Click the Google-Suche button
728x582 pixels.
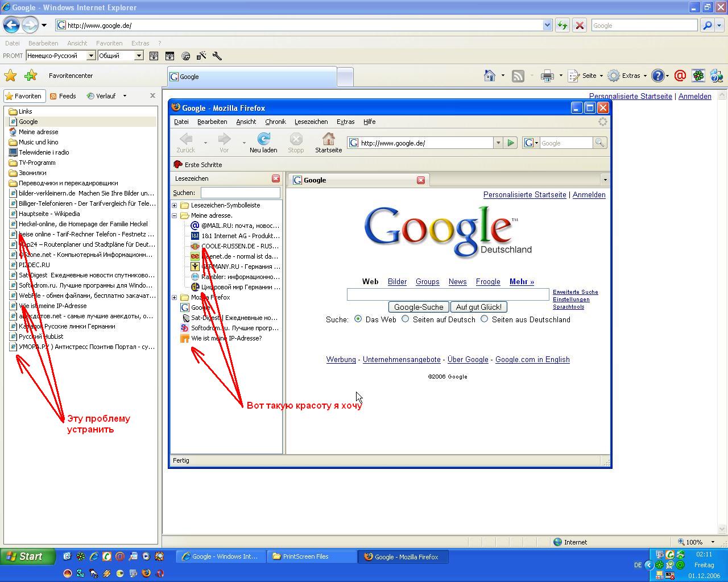419,307
